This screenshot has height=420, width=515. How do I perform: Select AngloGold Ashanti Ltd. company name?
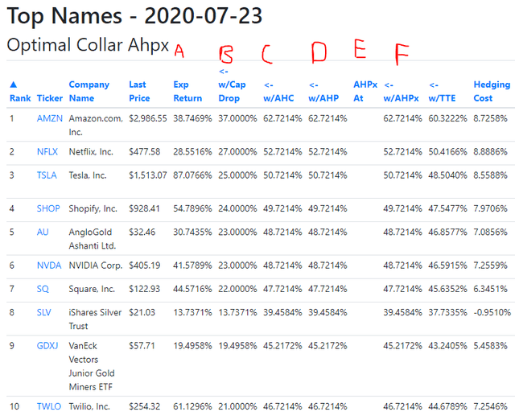[x=93, y=239]
